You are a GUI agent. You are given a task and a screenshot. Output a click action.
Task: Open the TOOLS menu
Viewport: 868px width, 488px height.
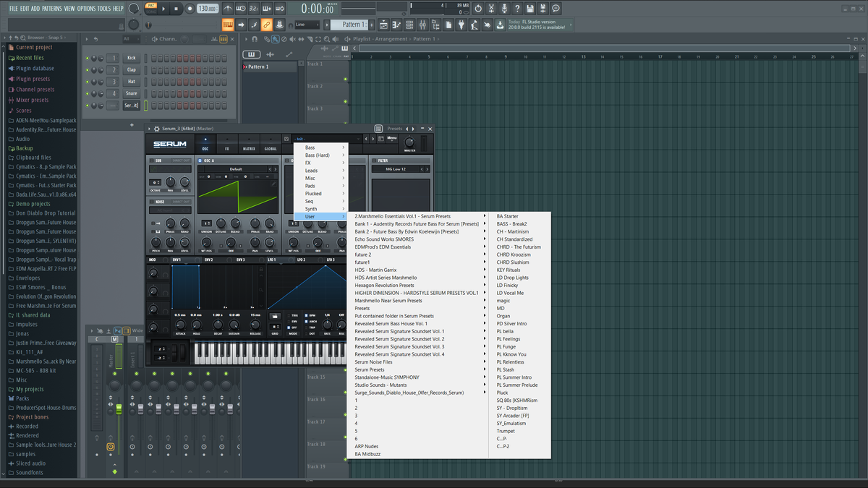tap(104, 8)
